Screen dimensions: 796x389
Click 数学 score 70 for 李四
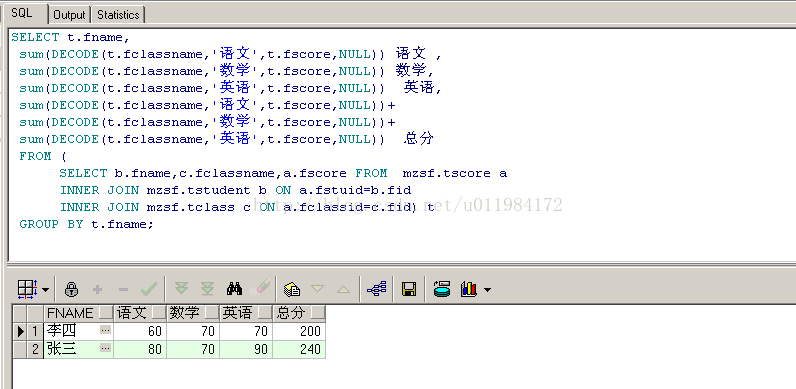pos(193,331)
